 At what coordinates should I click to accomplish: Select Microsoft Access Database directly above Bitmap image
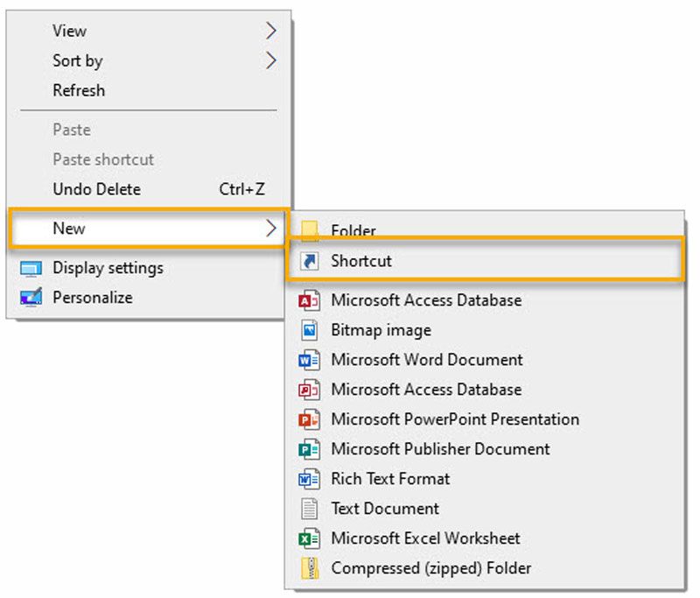coord(425,300)
